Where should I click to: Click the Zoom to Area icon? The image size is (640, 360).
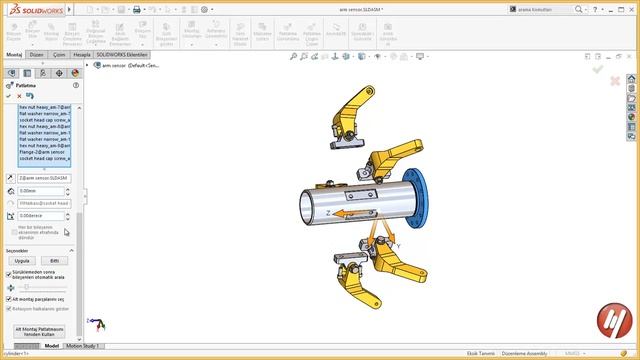click(x=304, y=56)
